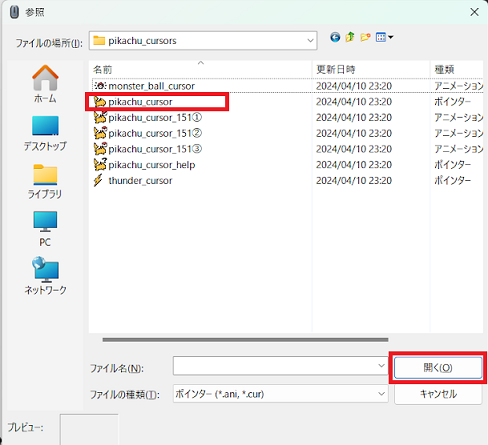This screenshot has height=445, width=488.
Task: Create a new folder
Action: click(x=365, y=37)
